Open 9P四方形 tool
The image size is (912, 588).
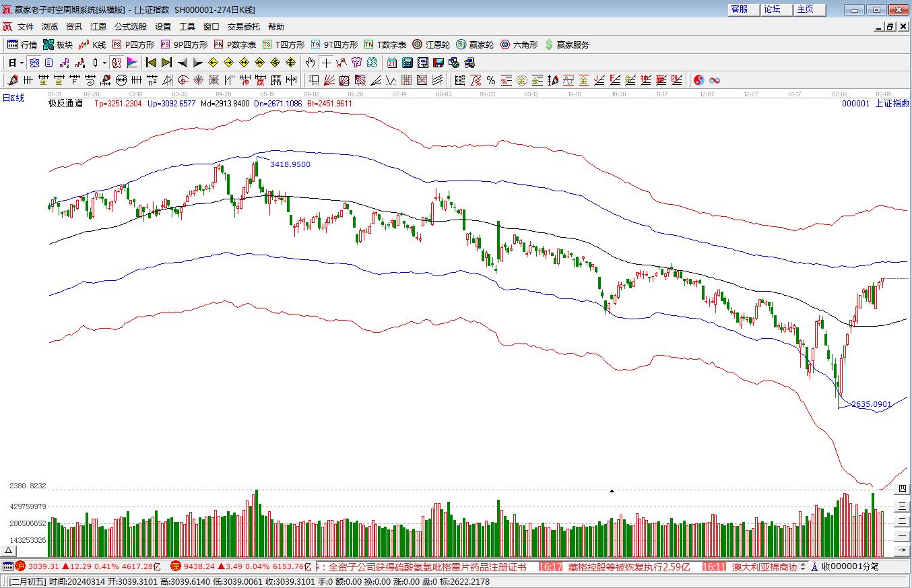[184, 44]
